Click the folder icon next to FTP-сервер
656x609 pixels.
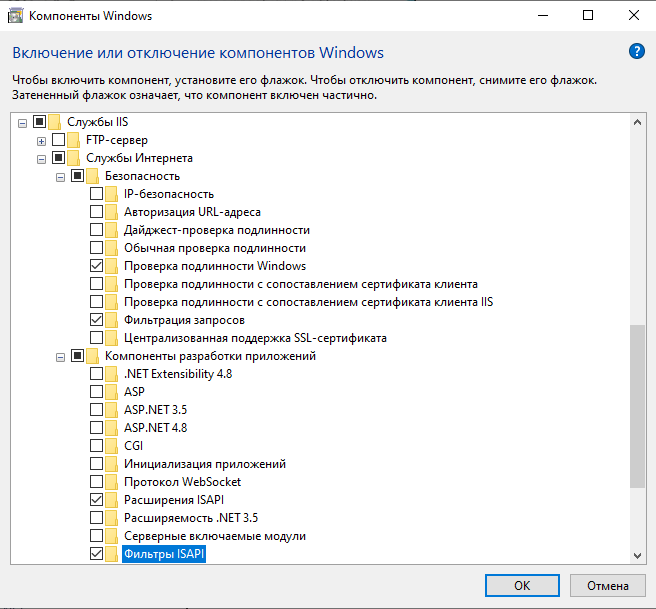74,140
